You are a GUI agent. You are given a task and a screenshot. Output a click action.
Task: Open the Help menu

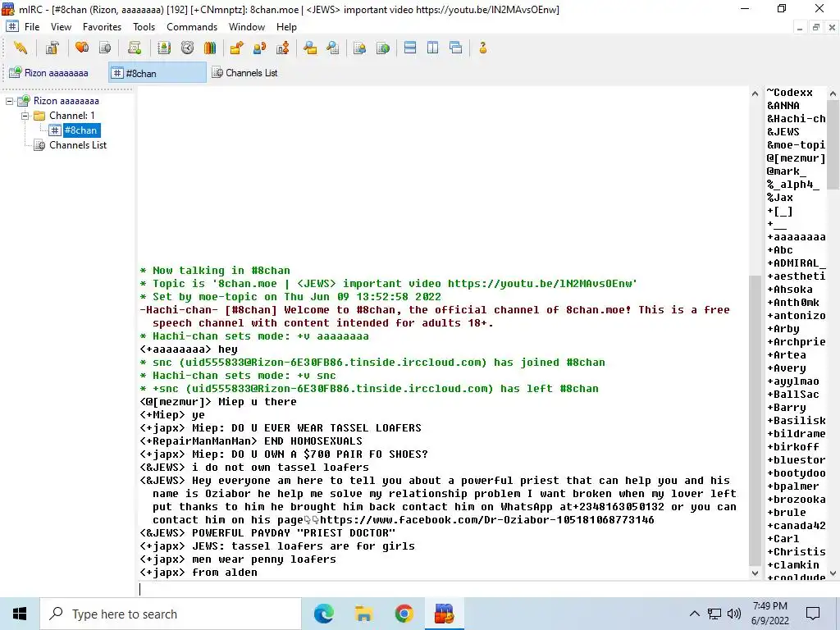[286, 27]
